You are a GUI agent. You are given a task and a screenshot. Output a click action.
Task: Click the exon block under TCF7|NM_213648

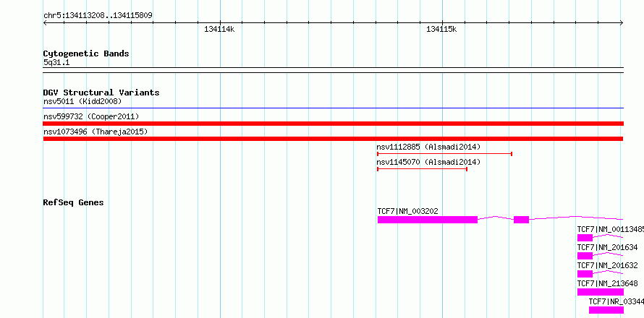click(601, 292)
